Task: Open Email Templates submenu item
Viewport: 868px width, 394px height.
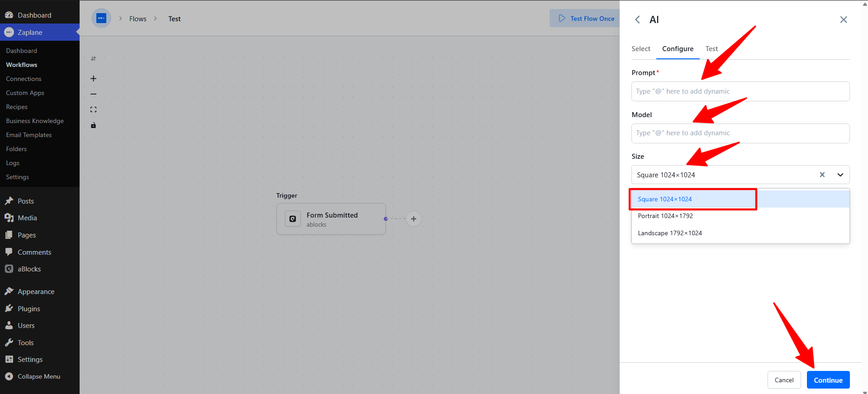Action: (x=29, y=135)
